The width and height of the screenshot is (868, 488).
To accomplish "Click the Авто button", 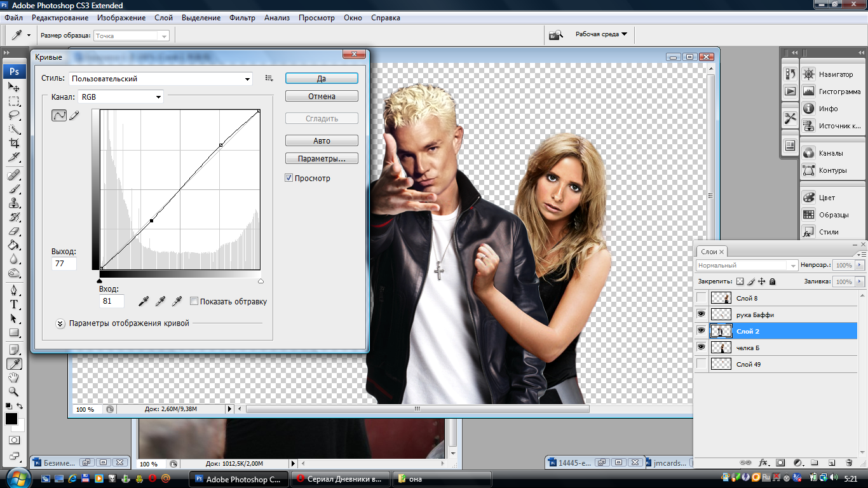I will coord(322,141).
